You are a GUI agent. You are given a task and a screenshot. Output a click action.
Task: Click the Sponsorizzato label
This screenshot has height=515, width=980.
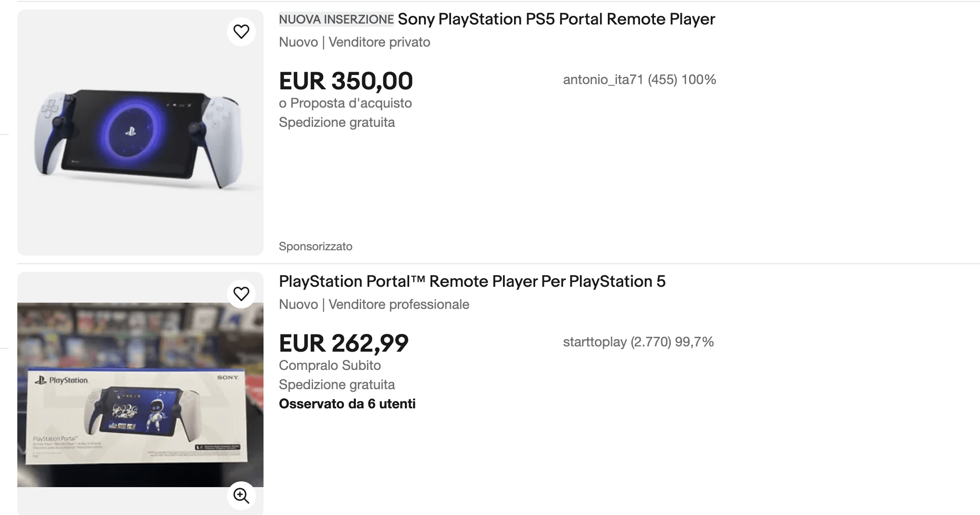pos(315,246)
